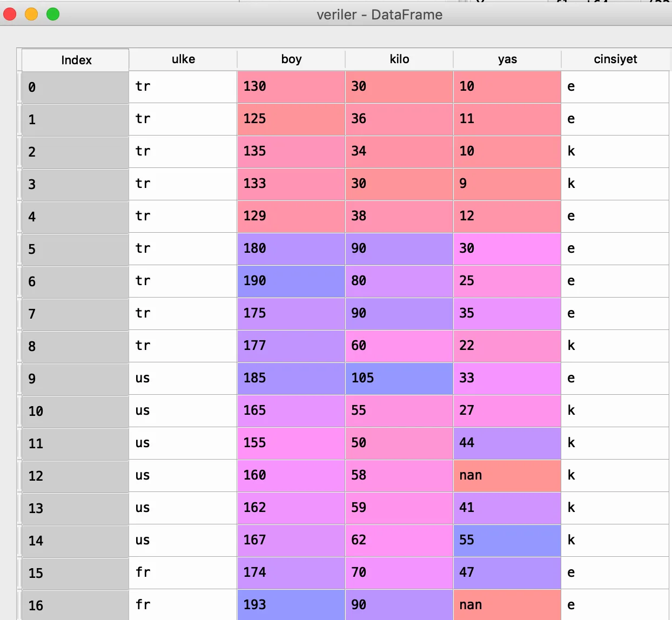Select yas cell with value 44
672x620 pixels.
click(x=507, y=443)
